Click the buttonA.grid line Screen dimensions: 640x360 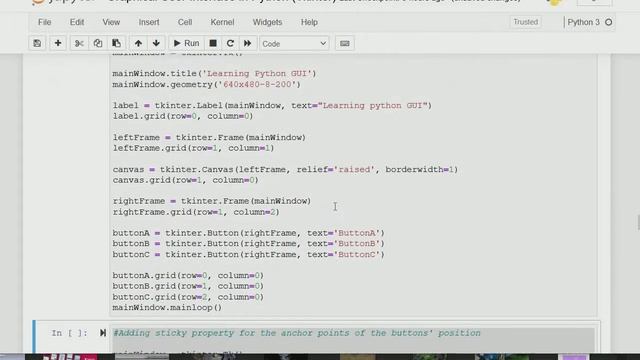click(188, 276)
